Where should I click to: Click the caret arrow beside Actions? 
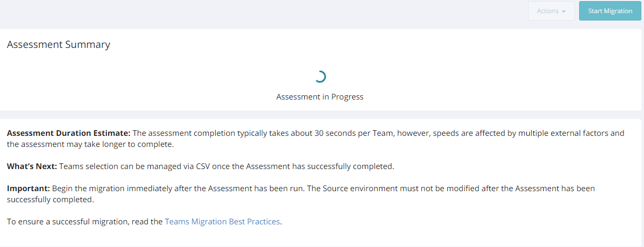pyautogui.click(x=564, y=12)
